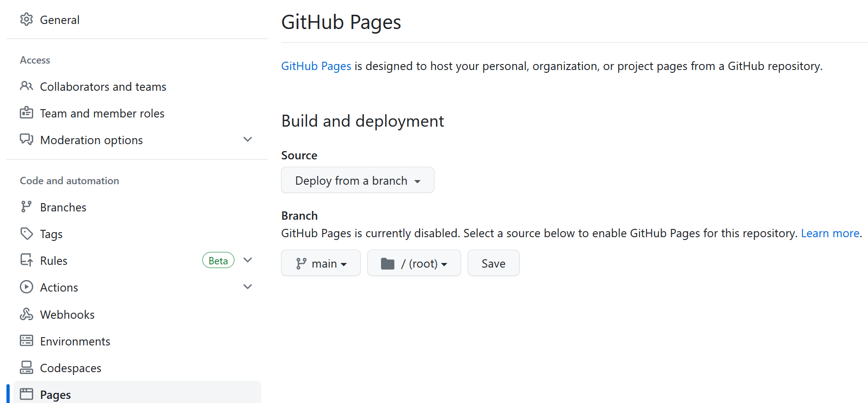Open Moderation options label

click(91, 140)
